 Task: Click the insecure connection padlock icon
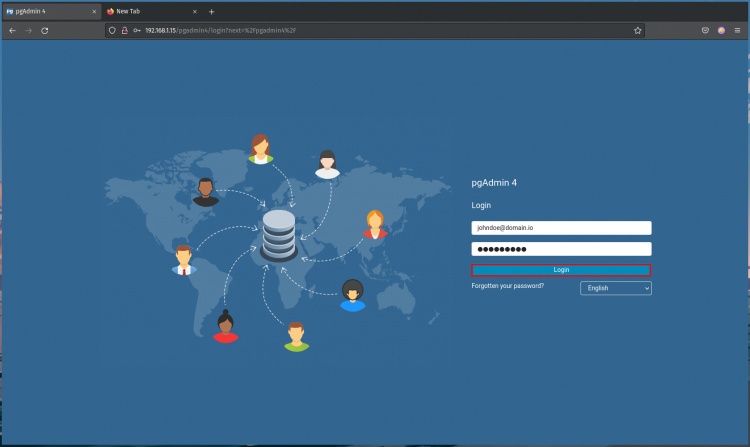124,31
